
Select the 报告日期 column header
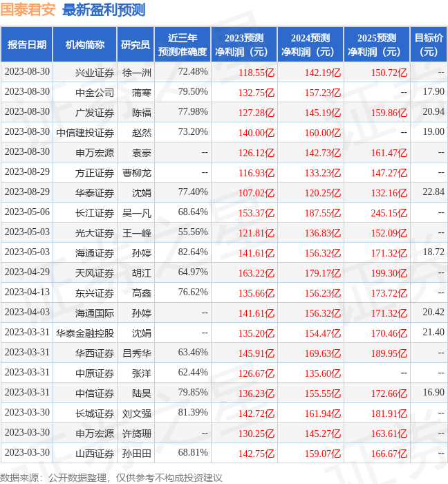(x=27, y=45)
